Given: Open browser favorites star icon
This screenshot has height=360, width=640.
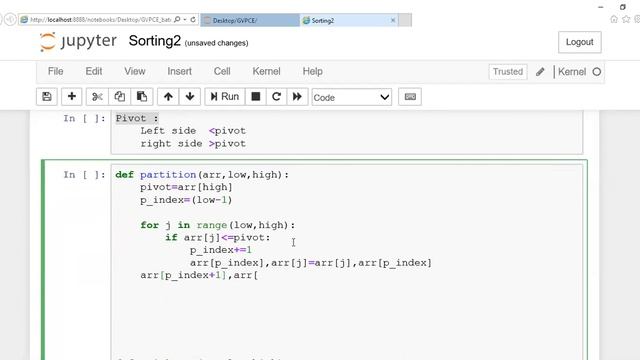Looking at the screenshot, I should pyautogui.click(x=626, y=19).
